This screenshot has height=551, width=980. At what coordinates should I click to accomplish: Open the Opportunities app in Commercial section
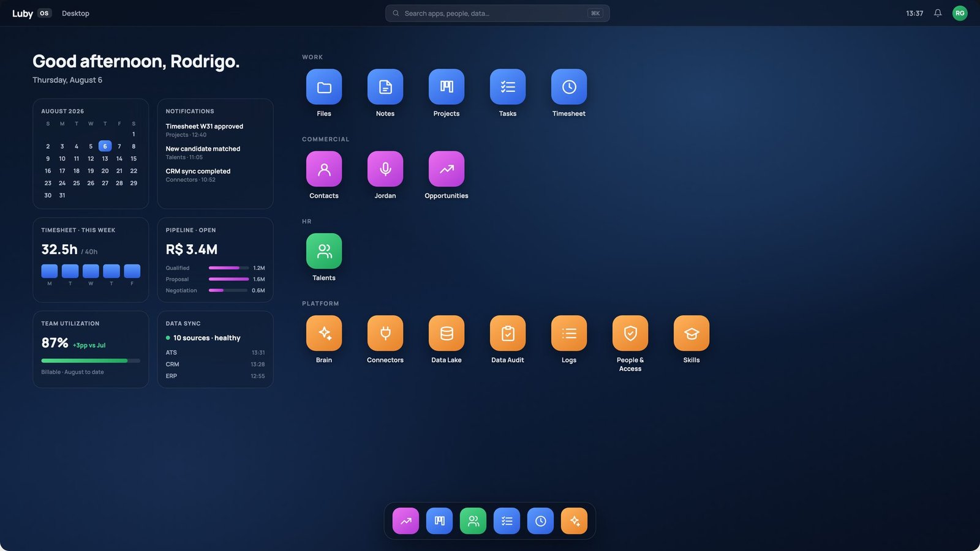(x=447, y=169)
